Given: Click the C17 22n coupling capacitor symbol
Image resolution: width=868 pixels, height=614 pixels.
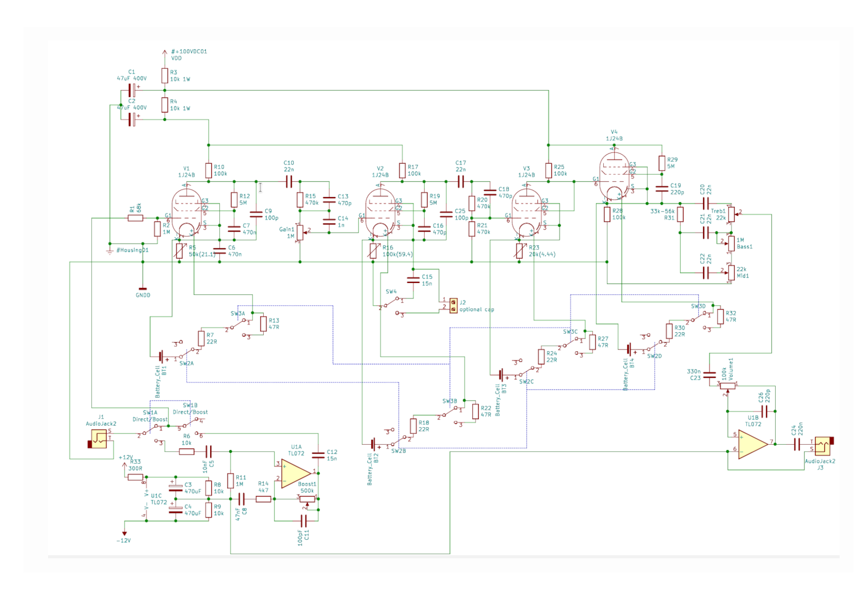Looking at the screenshot, I should pos(461,181).
